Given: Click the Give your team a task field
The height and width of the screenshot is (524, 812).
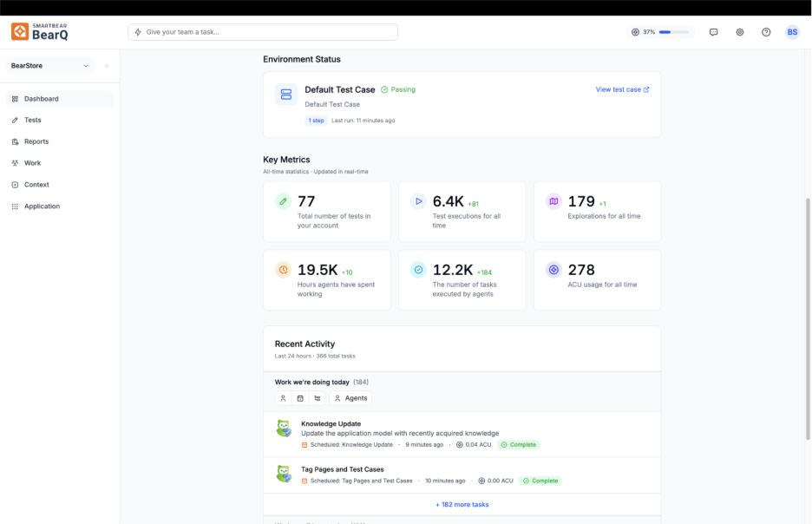Looking at the screenshot, I should tap(263, 32).
